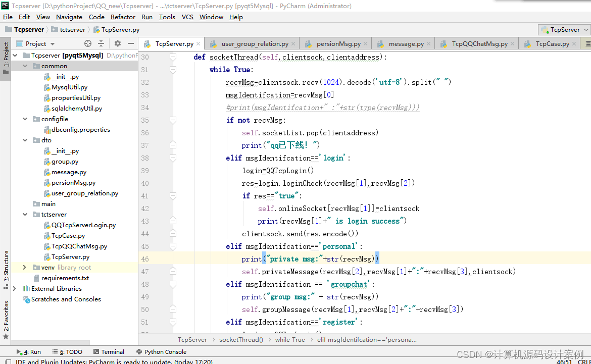Viewport: 591px width, 364px height.
Task: Select QQTcpServerLogin.py file
Action: point(83,225)
